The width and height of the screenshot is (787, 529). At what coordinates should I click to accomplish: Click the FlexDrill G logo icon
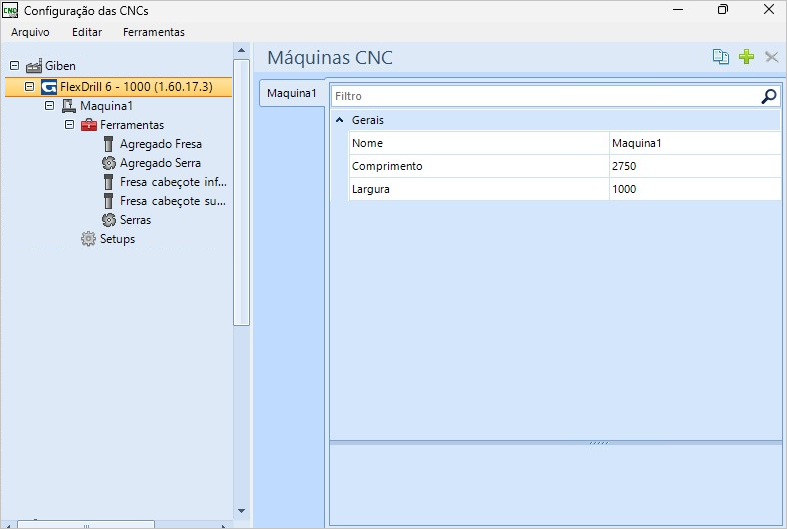pos(49,87)
